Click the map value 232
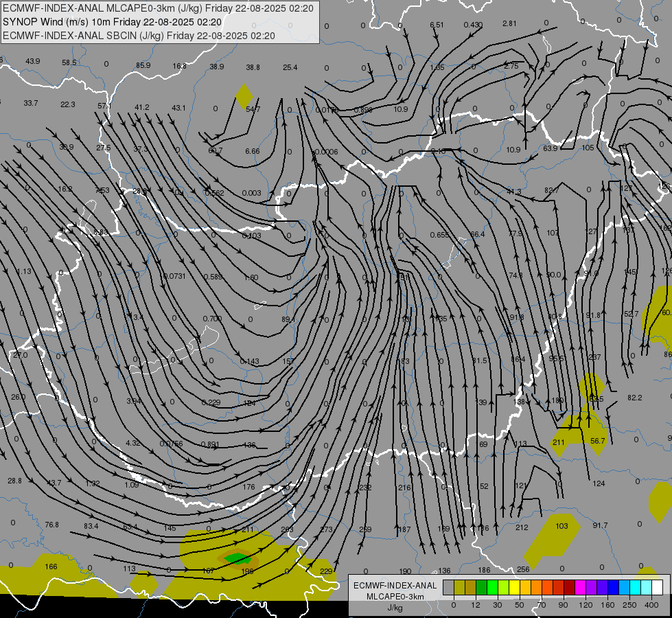 click(365, 488)
